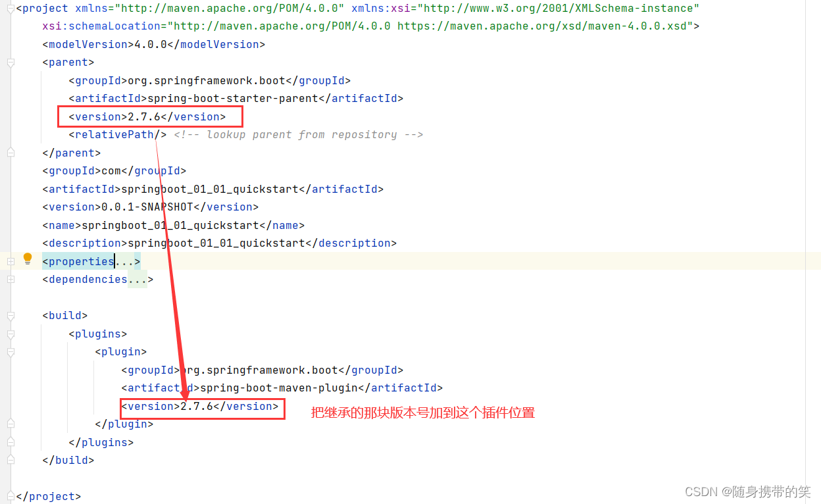Click the xsi:schemaLocation attribute name
Screen dimensions: 821x504
click(101, 26)
